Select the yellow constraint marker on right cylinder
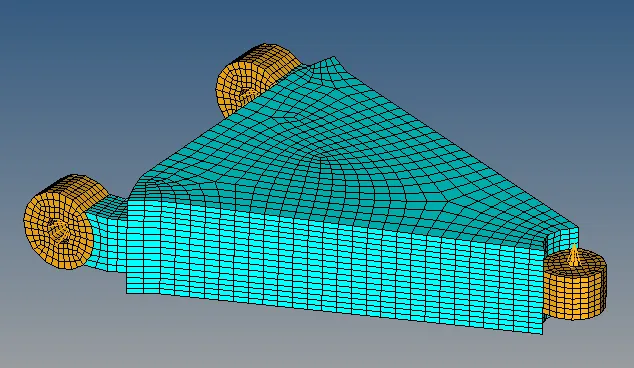The width and height of the screenshot is (634, 368). 574,256
